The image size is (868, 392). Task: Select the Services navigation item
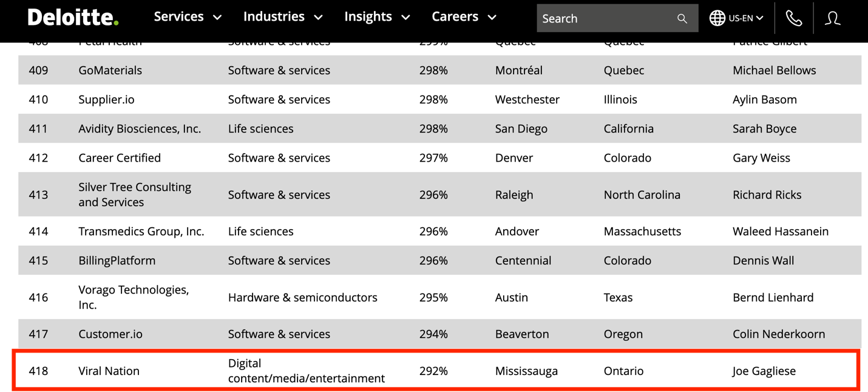(x=178, y=16)
